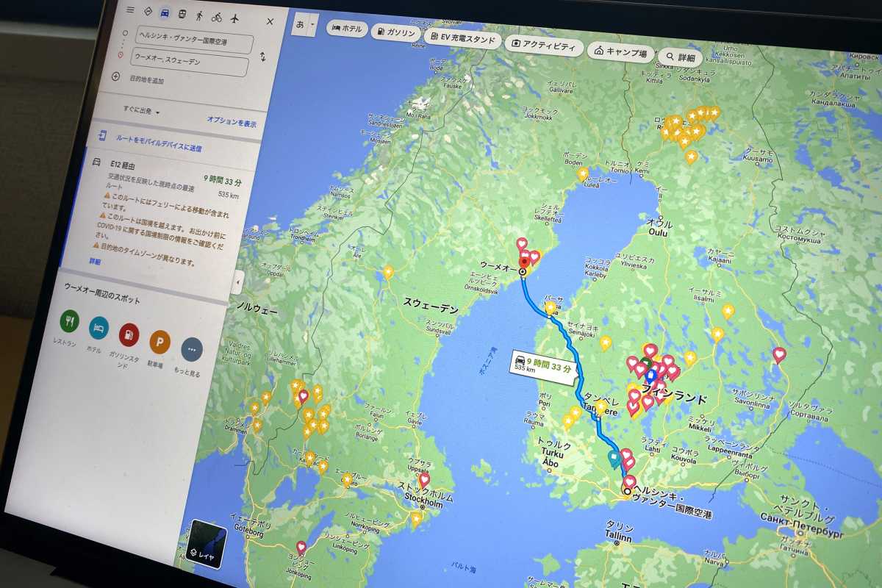
Task: Click the pink heart pin near Jönköping
Action: pyautogui.click(x=301, y=548)
